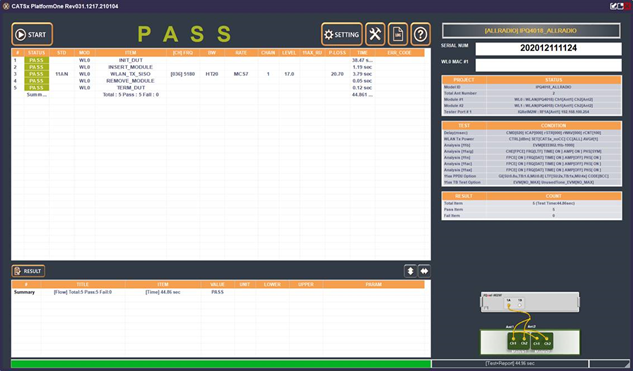Click the WLAN Tx Power condition row

click(x=532, y=138)
